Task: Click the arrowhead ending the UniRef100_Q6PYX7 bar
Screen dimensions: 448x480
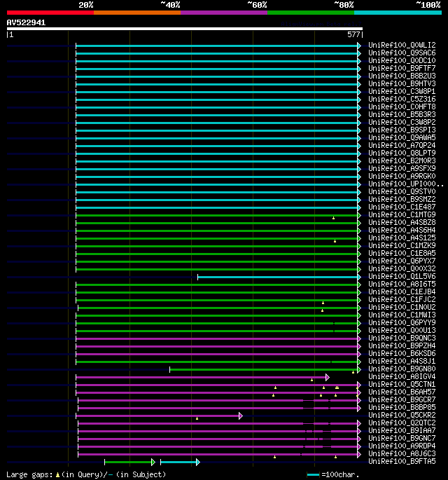Action: 359,262
